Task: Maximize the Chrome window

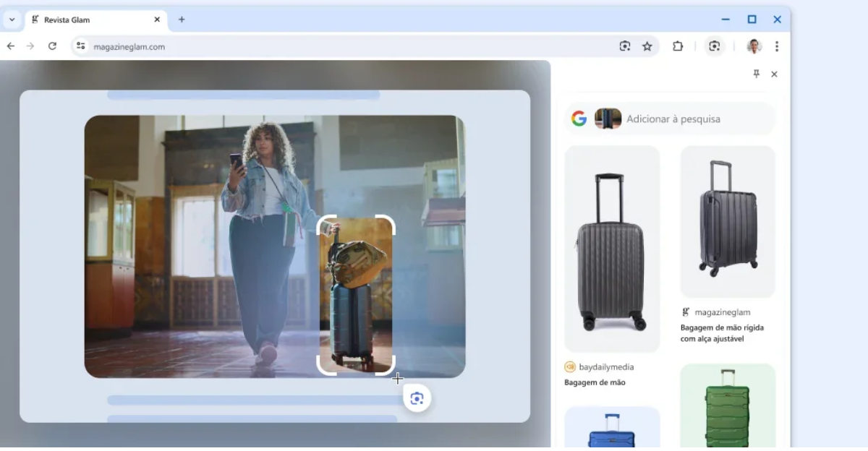Action: click(752, 20)
